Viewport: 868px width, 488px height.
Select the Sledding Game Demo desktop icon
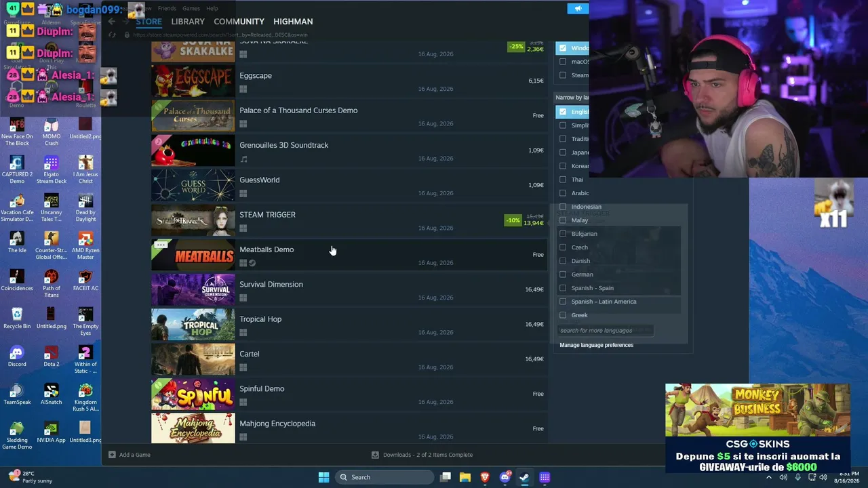[x=17, y=436]
